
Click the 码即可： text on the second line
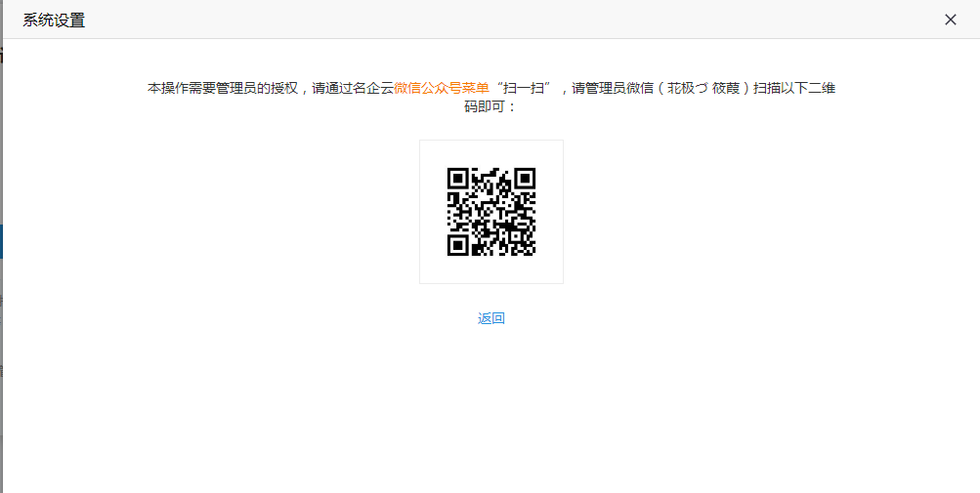pyautogui.click(x=490, y=105)
